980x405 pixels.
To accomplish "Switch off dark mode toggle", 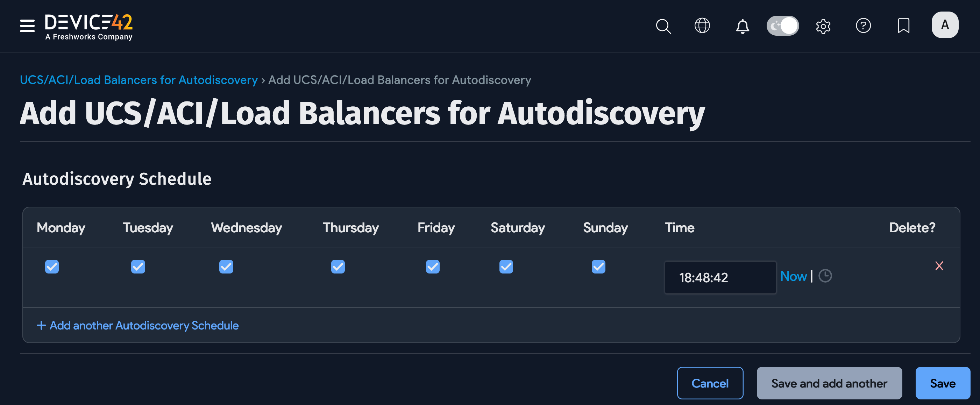I will click(782, 26).
